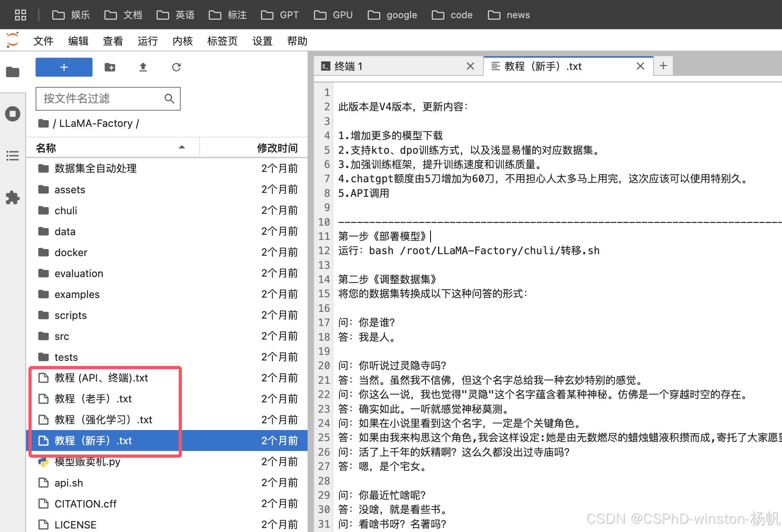The height and width of the screenshot is (532, 782).
Task: Open the 文件 menu
Action: tap(43, 41)
